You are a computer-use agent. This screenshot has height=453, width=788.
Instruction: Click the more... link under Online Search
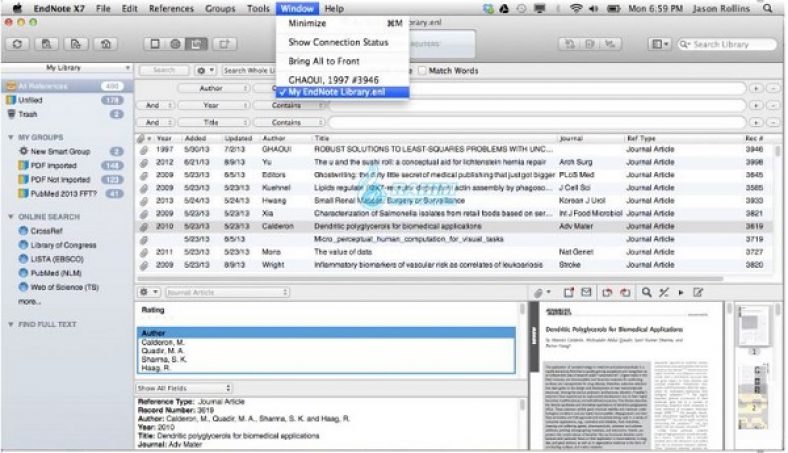click(29, 301)
